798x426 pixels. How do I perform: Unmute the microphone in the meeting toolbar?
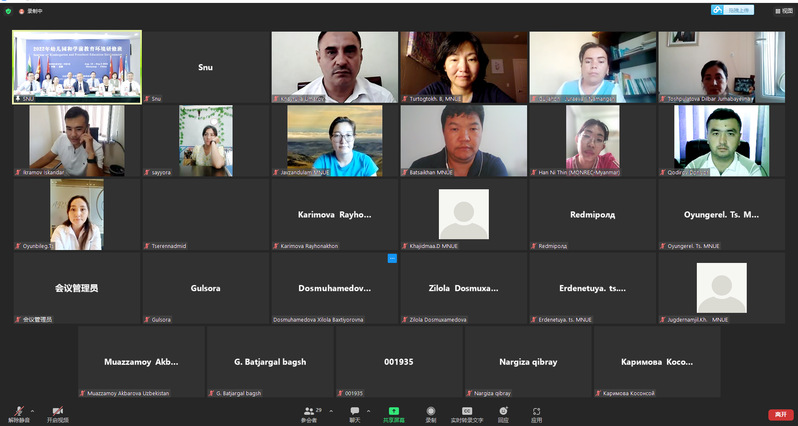[18, 413]
